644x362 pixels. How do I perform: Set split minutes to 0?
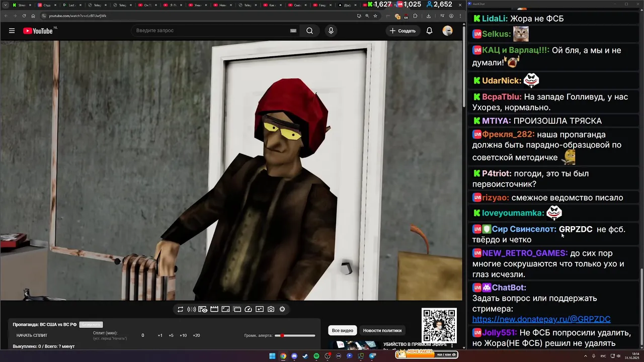pyautogui.click(x=143, y=335)
